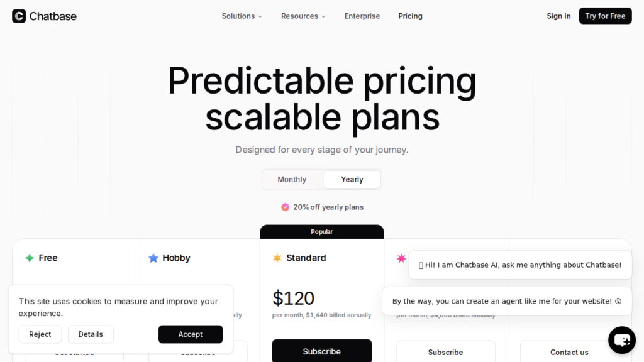Open the Enterprise page
The image size is (644, 362).
coord(362,16)
